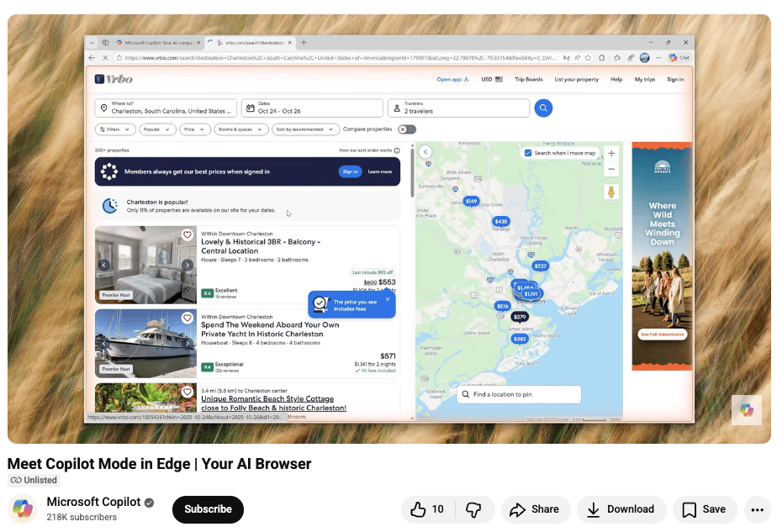Next photo arrow on Lovely 3BR listing
The width and height of the screenshot is (777, 532).
pyautogui.click(x=187, y=265)
